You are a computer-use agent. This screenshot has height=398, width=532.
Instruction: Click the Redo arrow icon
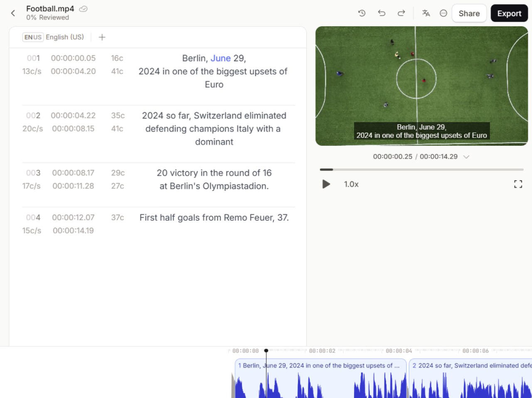(401, 13)
